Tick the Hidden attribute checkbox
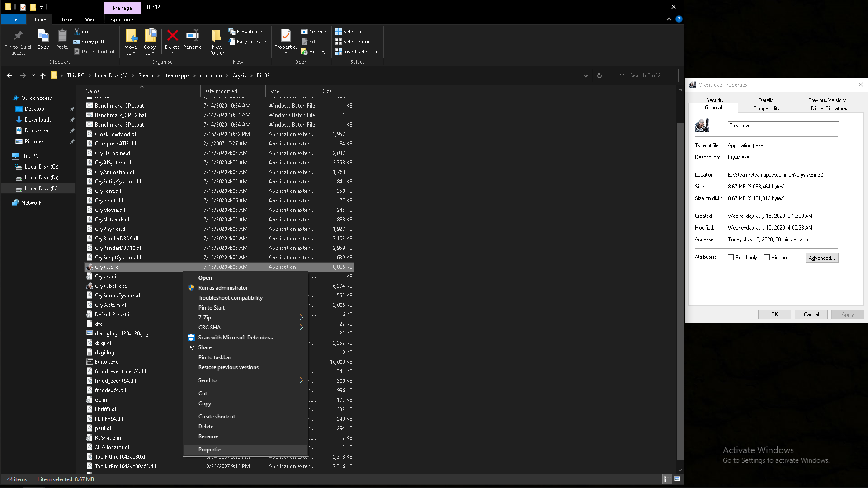Screen dimensions: 868x488 (x=767, y=258)
